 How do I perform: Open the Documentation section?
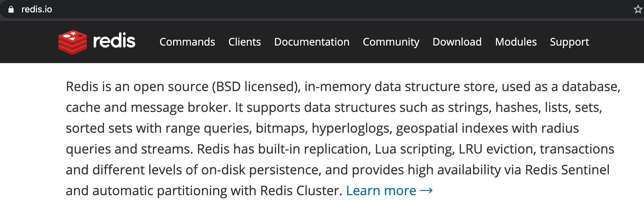pos(312,42)
